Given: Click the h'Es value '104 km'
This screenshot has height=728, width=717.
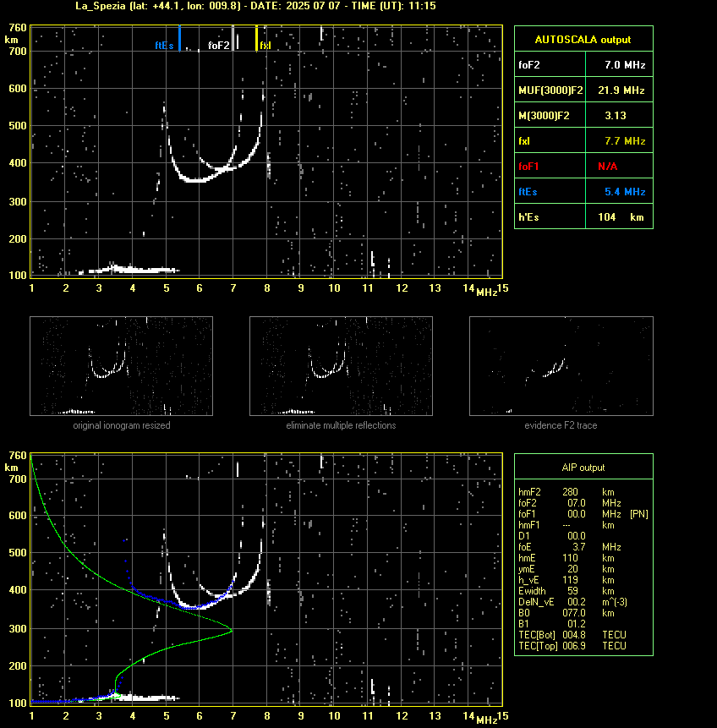Looking at the screenshot, I should point(621,217).
